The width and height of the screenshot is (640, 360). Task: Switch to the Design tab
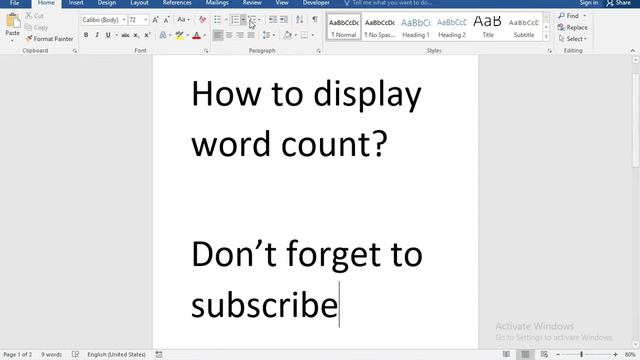point(107,3)
